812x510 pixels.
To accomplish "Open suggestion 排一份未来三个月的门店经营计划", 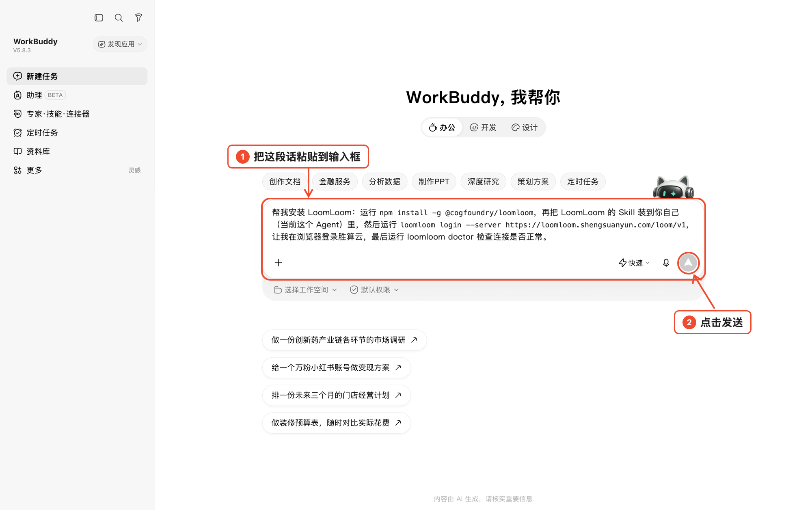I will pos(337,395).
